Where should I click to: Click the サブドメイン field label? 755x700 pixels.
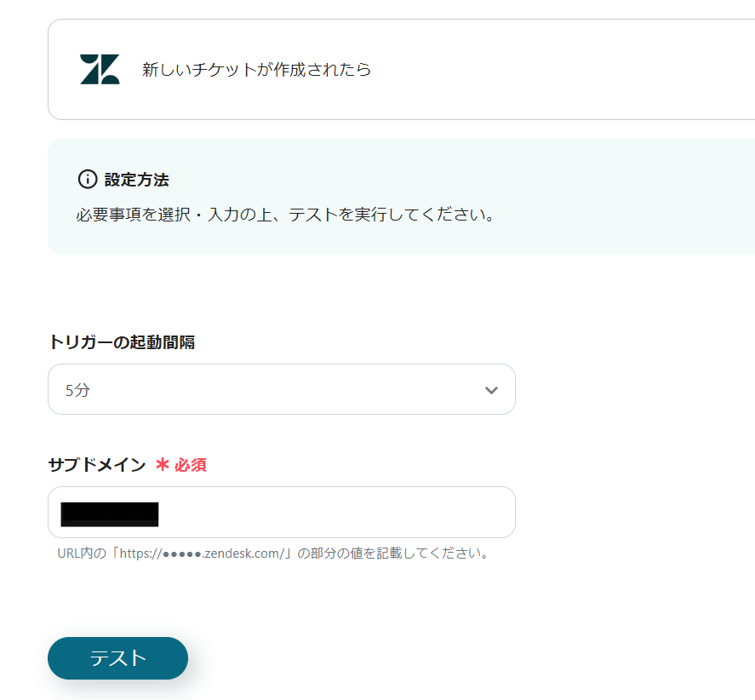click(x=96, y=465)
